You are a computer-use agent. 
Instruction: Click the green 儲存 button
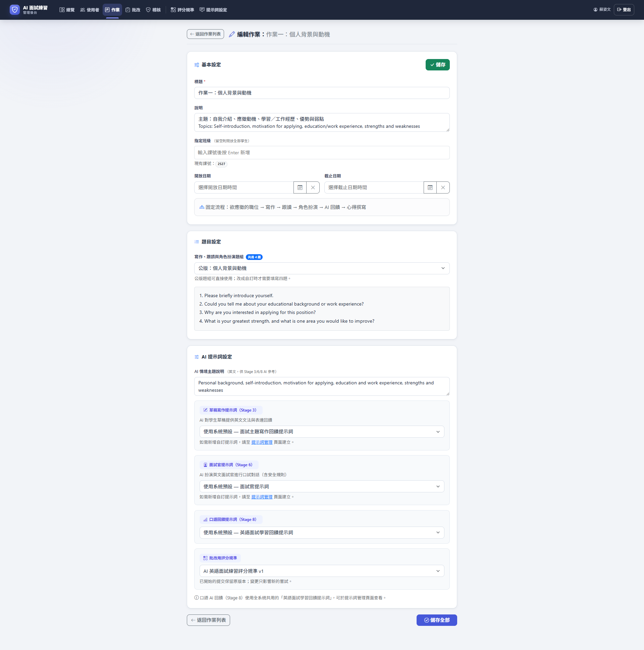437,65
